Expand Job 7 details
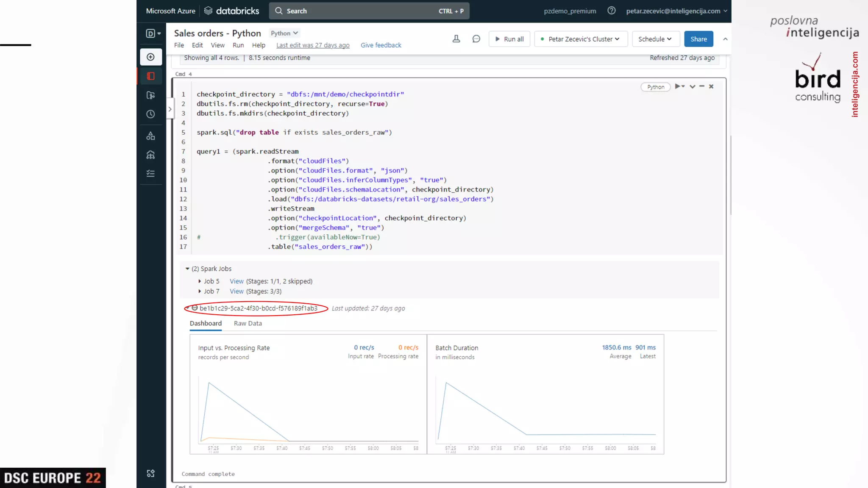Screen dimensions: 868x488 200,291
